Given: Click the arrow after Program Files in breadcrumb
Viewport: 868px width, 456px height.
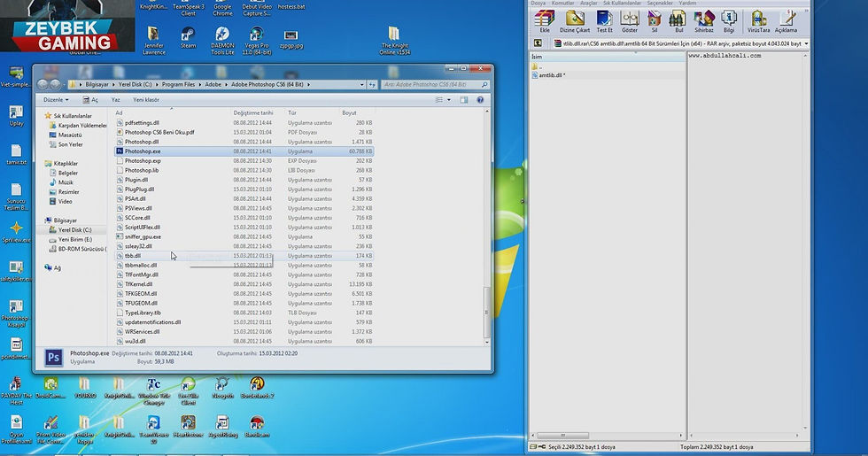Looking at the screenshot, I should coord(200,85).
